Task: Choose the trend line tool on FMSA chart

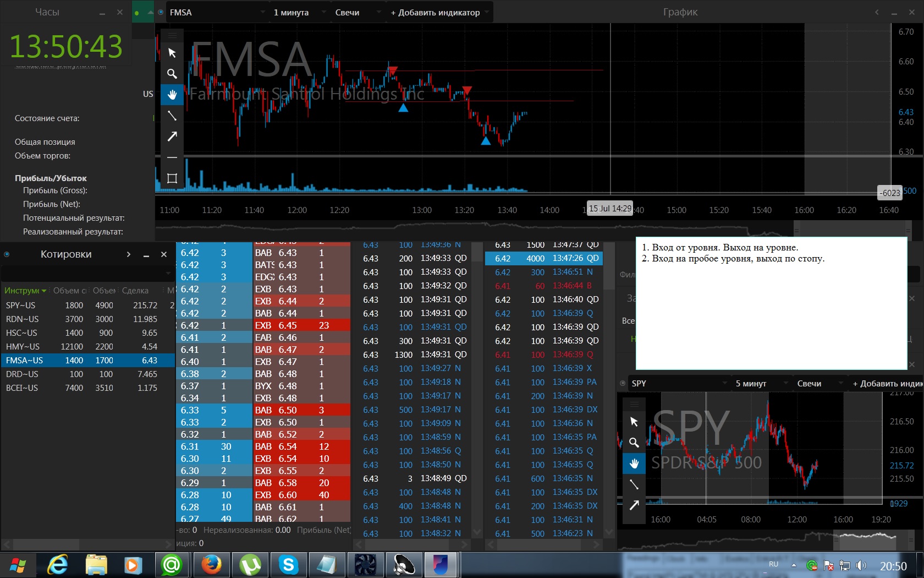Action: [x=172, y=116]
